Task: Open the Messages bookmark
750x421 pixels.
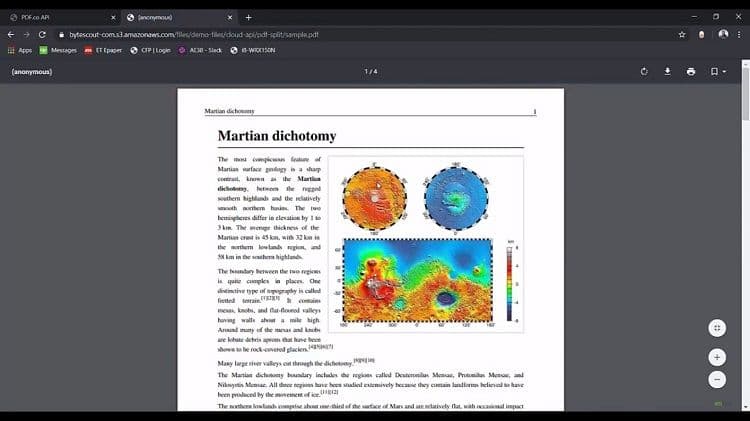Action: tap(57, 50)
